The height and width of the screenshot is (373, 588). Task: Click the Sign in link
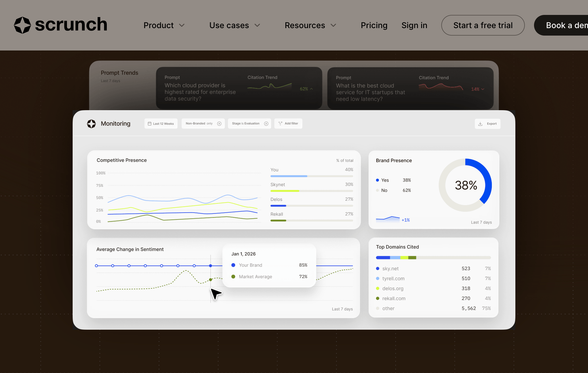[414, 25]
